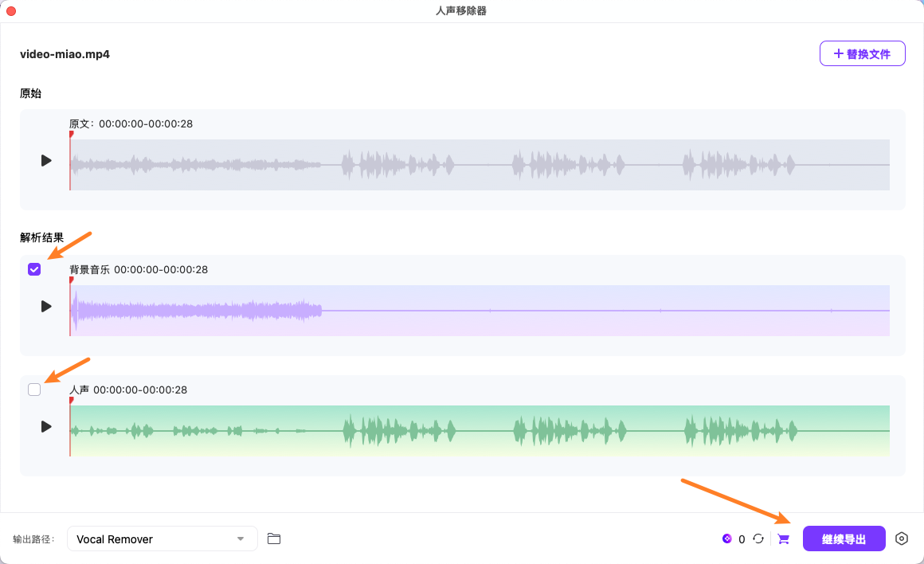The image size is (924, 564).
Task: Click the original track gray waveform
Action: 480,165
